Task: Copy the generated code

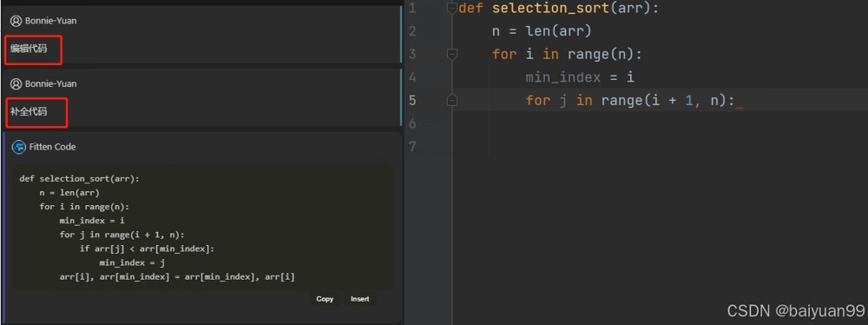Action: coord(325,299)
